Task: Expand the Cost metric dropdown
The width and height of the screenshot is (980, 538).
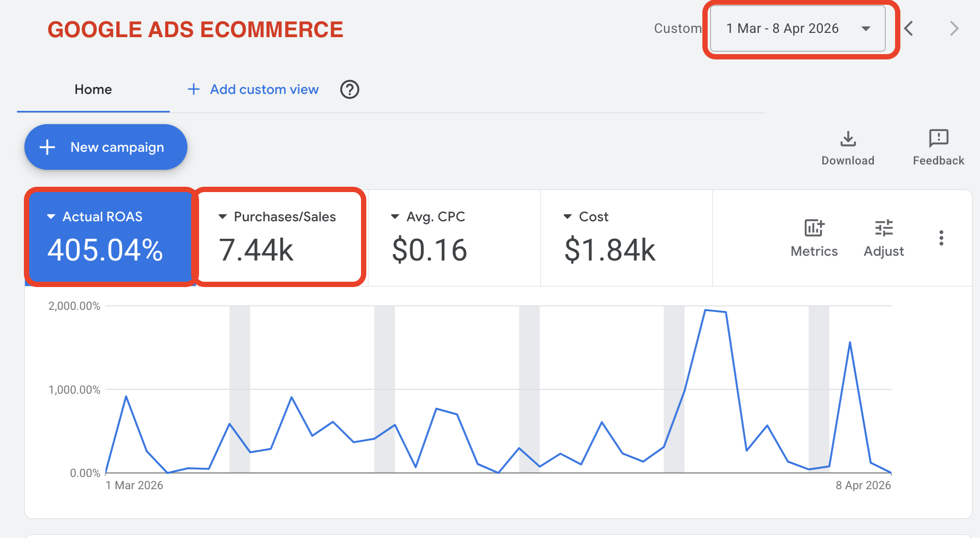Action: click(568, 216)
